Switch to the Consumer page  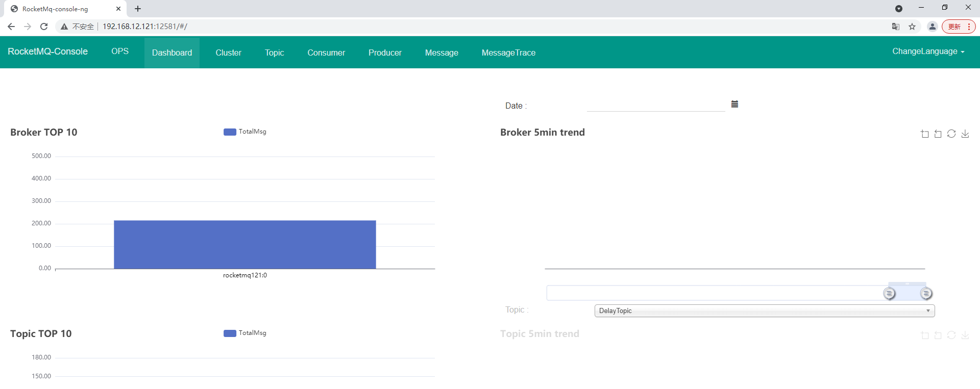[326, 53]
